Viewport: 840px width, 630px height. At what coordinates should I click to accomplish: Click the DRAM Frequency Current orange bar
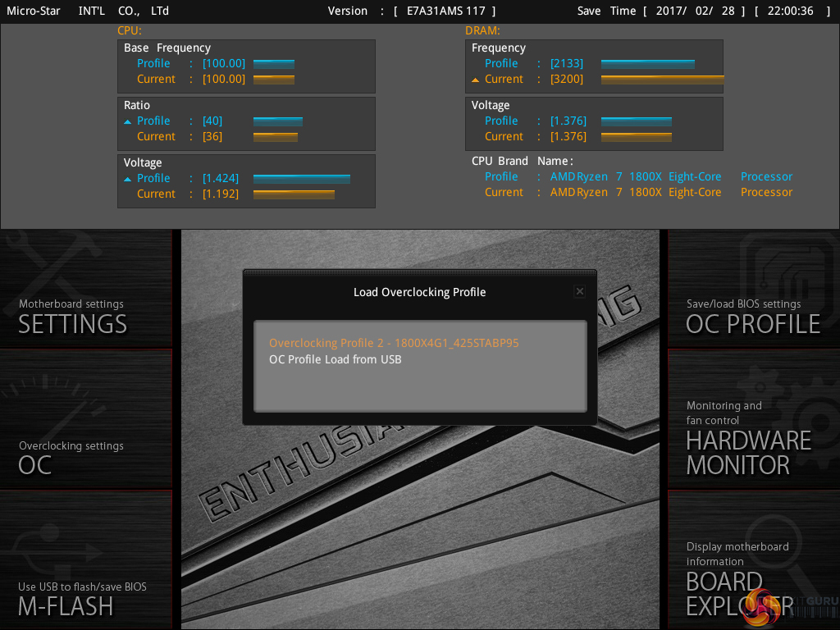click(x=663, y=80)
